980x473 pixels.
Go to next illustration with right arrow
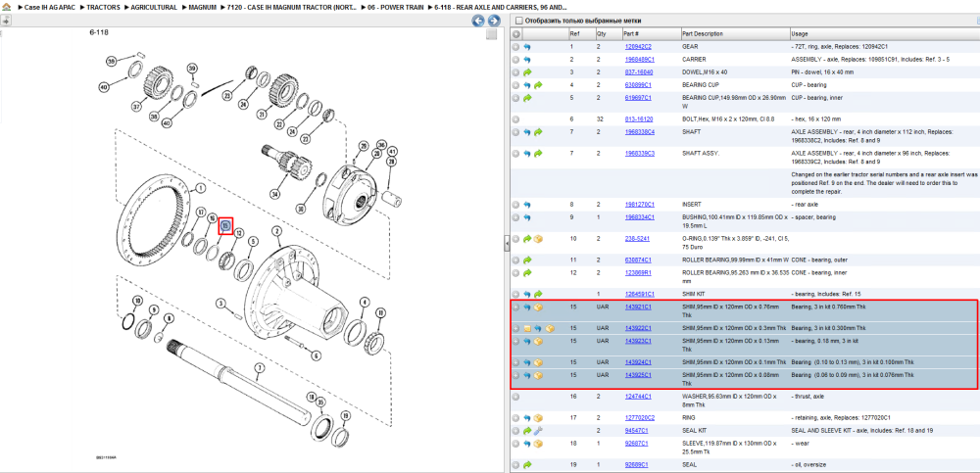[x=494, y=21]
